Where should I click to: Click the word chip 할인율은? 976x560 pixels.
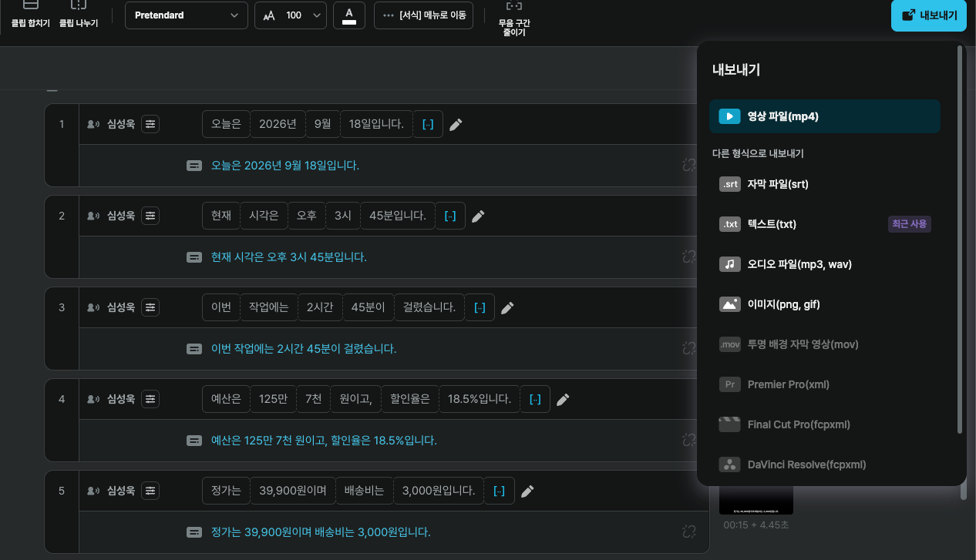point(410,399)
